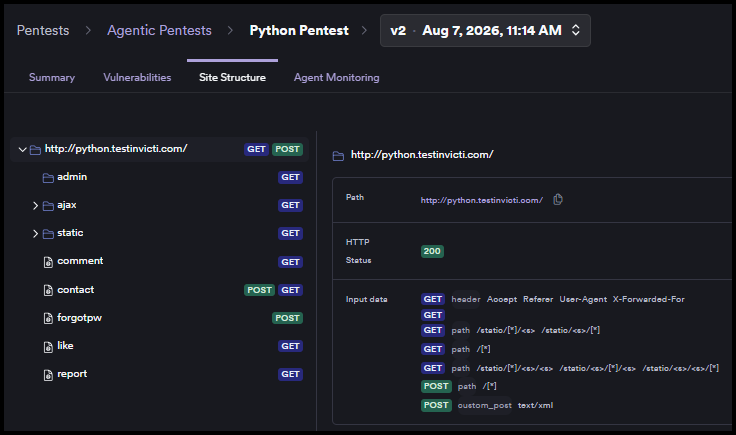Expand the ajax folder

35,206
